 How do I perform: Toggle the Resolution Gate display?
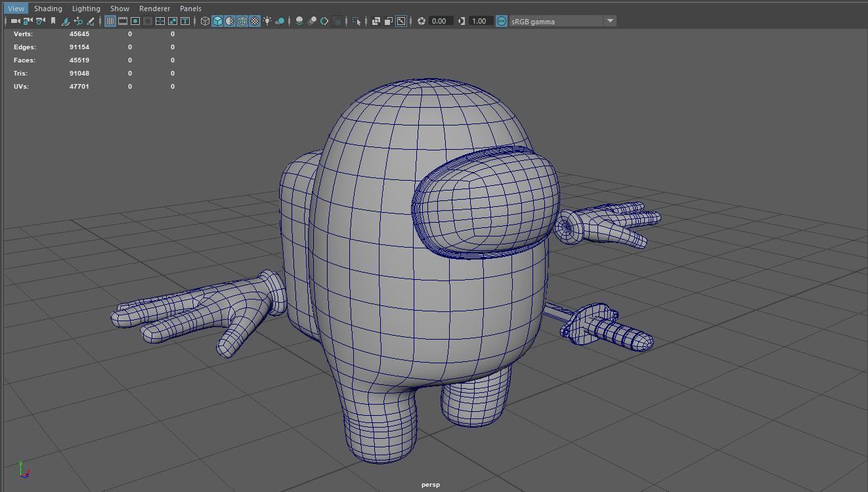135,21
